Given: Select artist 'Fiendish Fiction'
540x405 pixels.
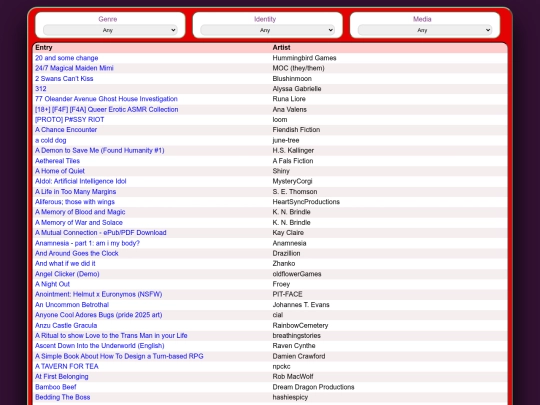Looking at the screenshot, I should click(296, 130).
